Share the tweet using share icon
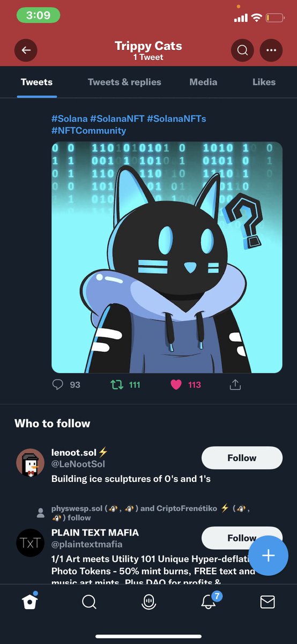This screenshot has width=297, height=644. (234, 385)
